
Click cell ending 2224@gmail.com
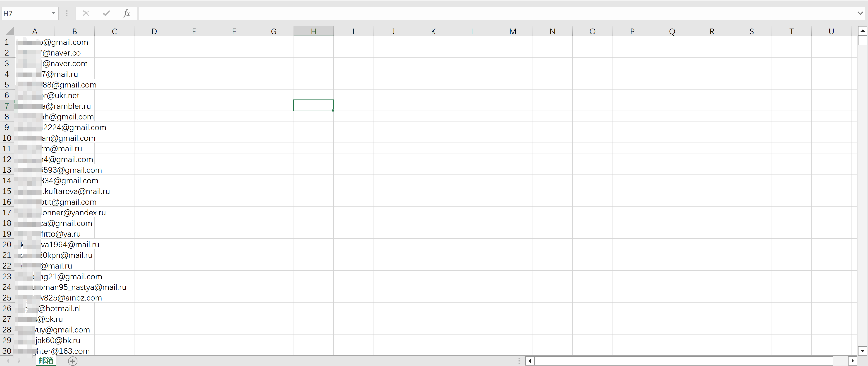click(x=35, y=127)
